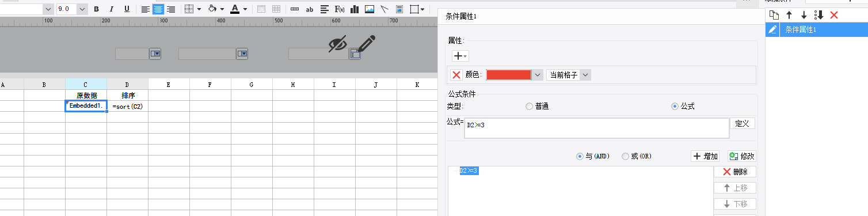868x216 pixels.
Task: Click the 下移 move down button
Action: tap(735, 204)
